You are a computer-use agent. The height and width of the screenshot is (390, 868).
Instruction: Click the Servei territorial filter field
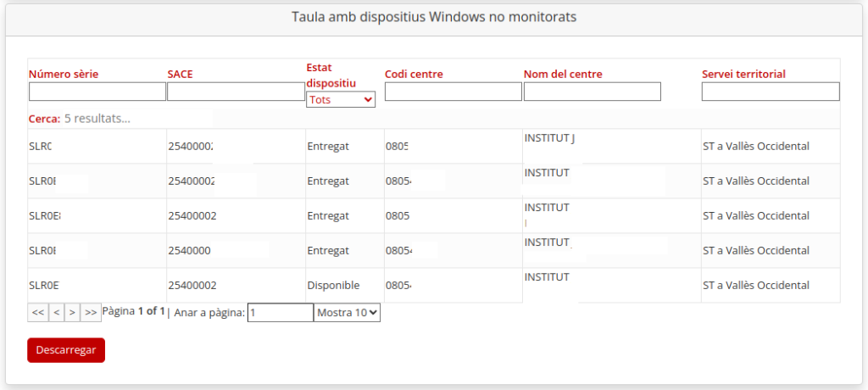tap(770, 92)
